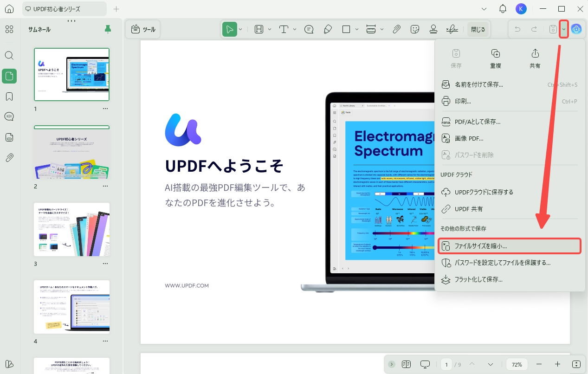The height and width of the screenshot is (374, 588).
Task: Open the grid apps icon in sidebar
Action: (9, 30)
